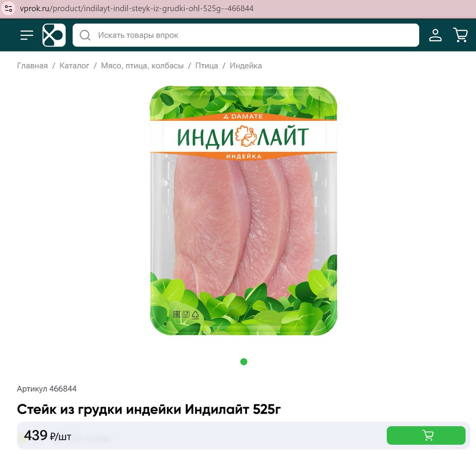Navigate to 'Мясо, птица, колбасы' breadcrumb
This screenshot has height=454, width=476.
142,66
